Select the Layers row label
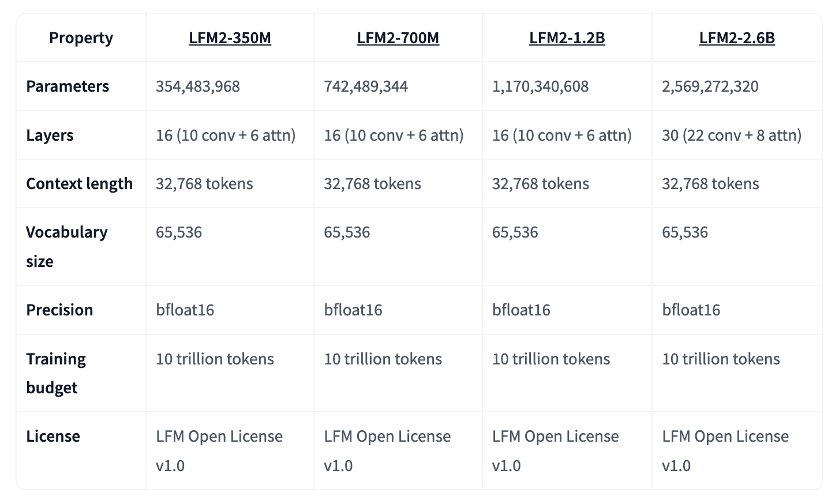 pos(50,136)
